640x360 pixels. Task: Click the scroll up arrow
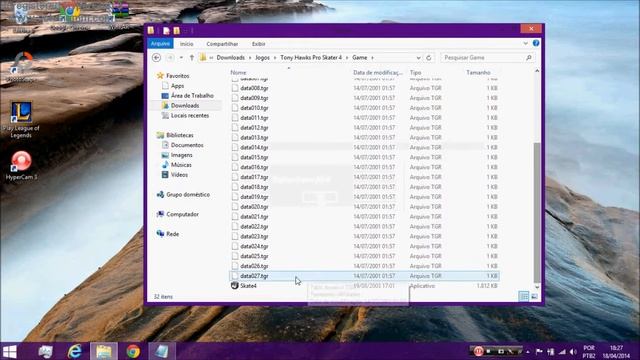point(537,71)
